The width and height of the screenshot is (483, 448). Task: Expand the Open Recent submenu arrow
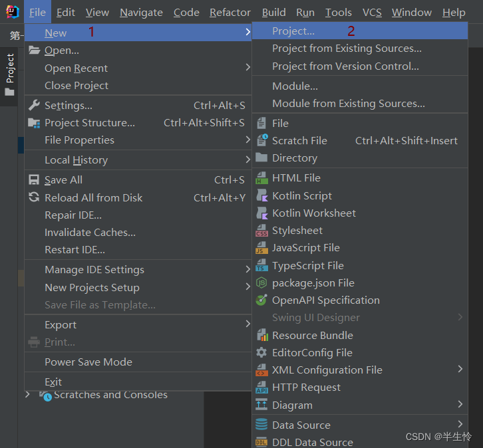pyautogui.click(x=247, y=67)
